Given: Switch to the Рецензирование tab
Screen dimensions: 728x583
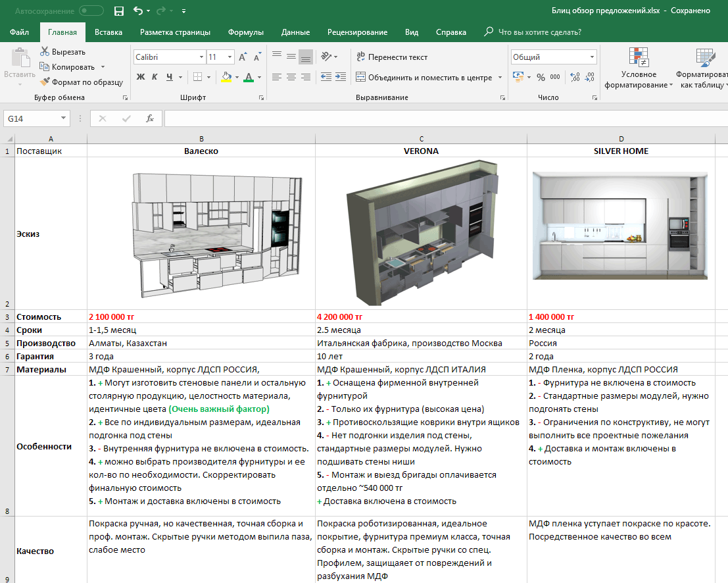Looking at the screenshot, I should (357, 32).
